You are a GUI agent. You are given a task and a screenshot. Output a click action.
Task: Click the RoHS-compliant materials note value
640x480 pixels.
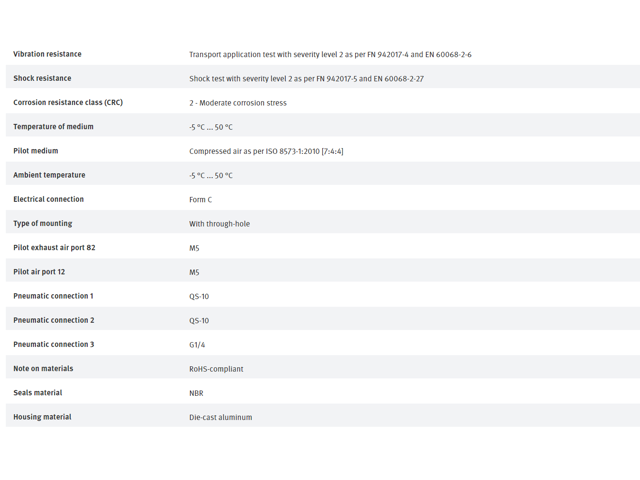pyautogui.click(x=216, y=369)
